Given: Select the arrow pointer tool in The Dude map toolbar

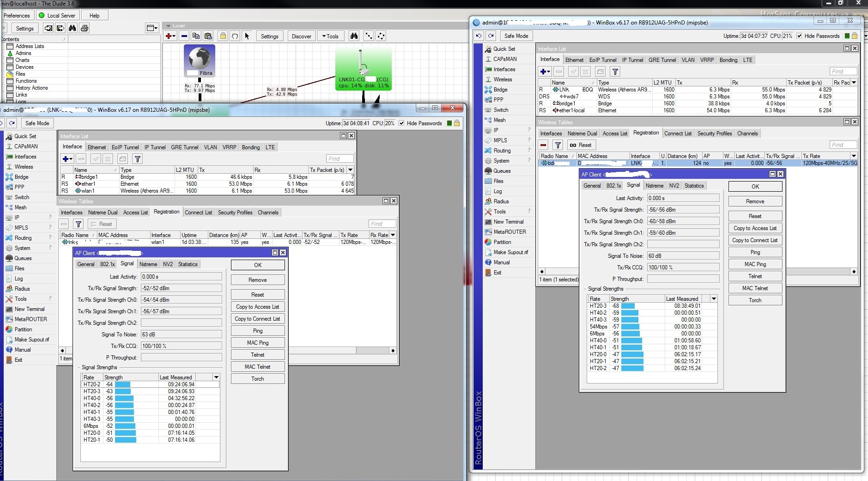Looking at the screenshot, I should tap(247, 36).
